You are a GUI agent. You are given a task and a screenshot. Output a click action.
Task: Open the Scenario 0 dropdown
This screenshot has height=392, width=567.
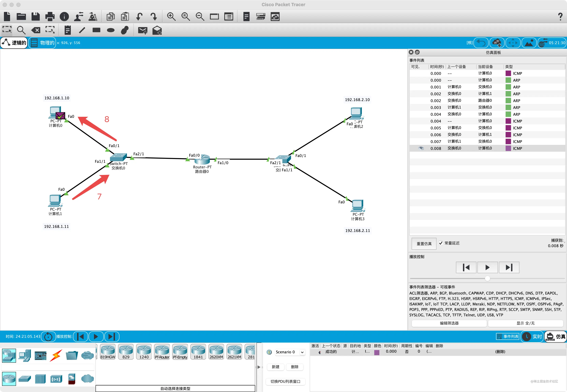290,352
